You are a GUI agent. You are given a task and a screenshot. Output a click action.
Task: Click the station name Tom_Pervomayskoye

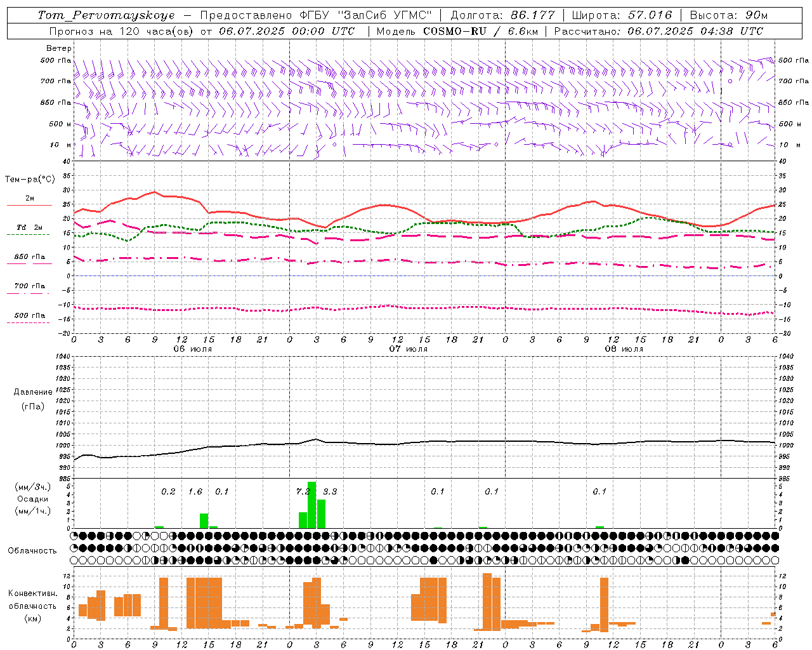point(105,15)
